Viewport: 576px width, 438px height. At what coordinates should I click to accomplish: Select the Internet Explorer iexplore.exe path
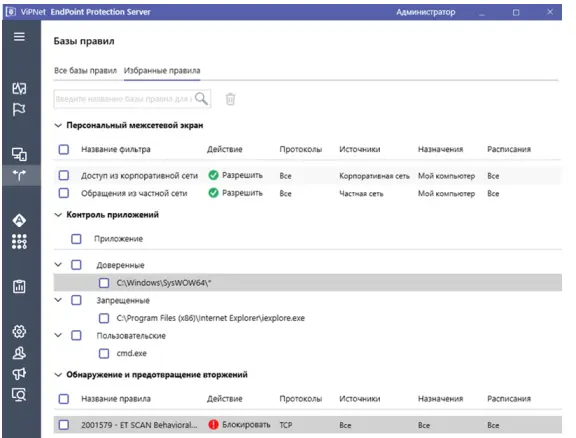210,318
